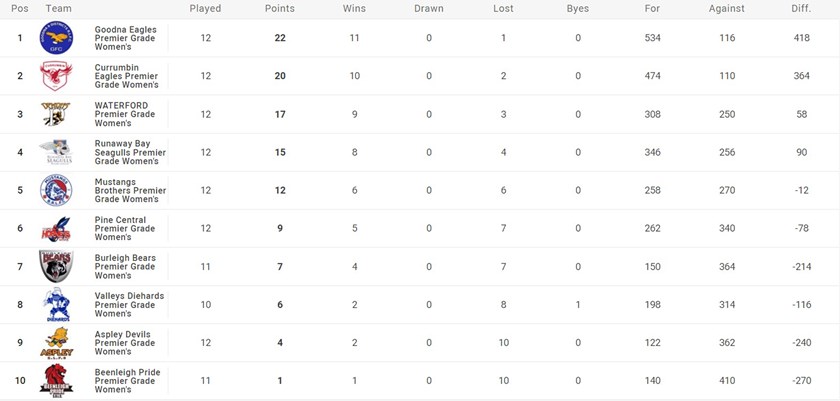The height and width of the screenshot is (401, 840).
Task: Click the Byes column header
Action: click(x=578, y=8)
